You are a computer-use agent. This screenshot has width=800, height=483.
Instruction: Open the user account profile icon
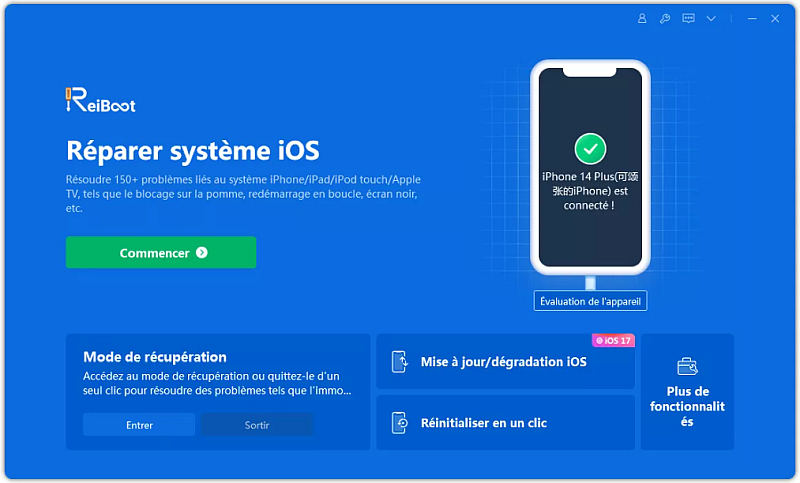(x=642, y=18)
